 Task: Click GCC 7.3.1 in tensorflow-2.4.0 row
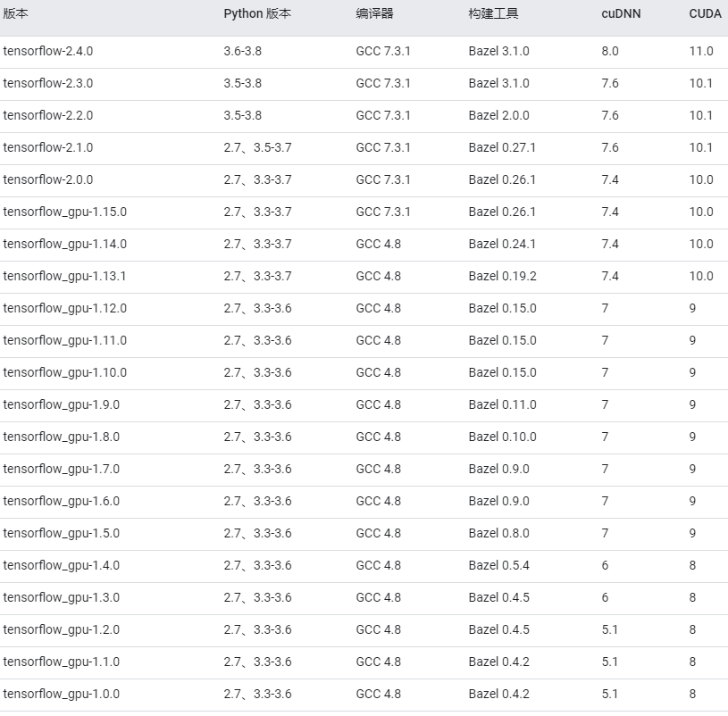[x=383, y=51]
